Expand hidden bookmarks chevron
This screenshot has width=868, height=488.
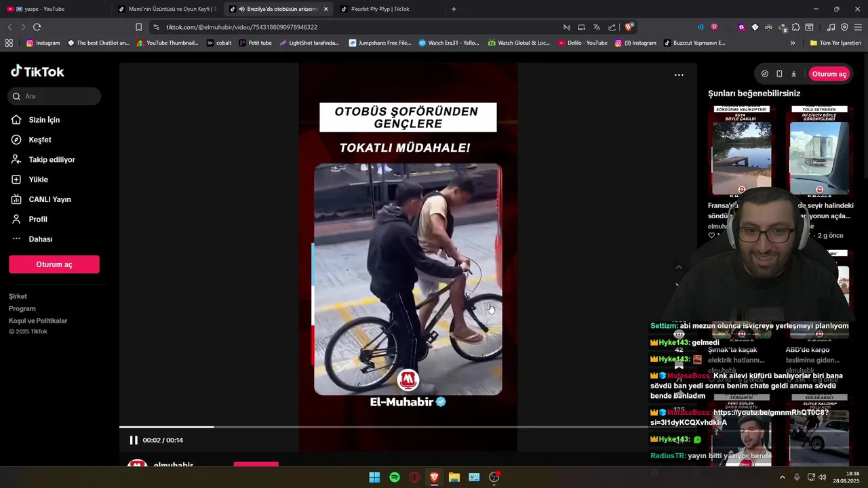(x=793, y=43)
